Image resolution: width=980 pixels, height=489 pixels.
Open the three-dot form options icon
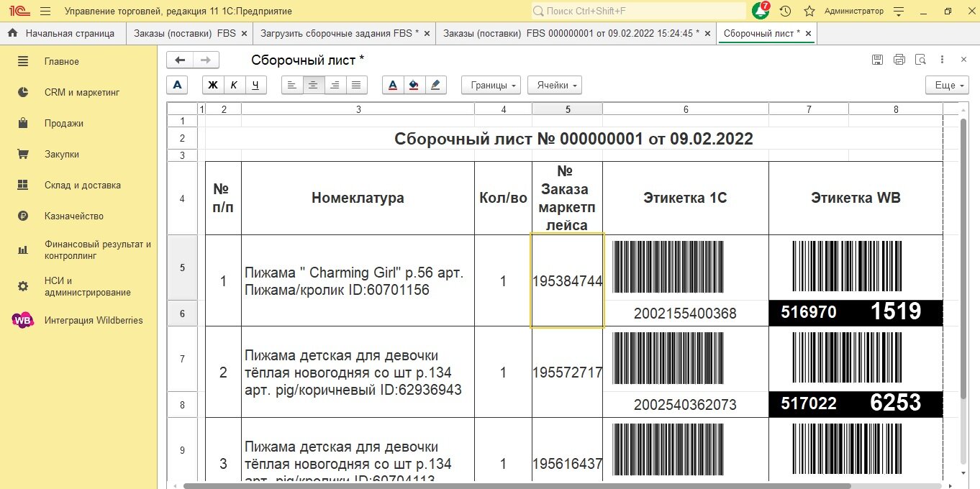click(942, 60)
